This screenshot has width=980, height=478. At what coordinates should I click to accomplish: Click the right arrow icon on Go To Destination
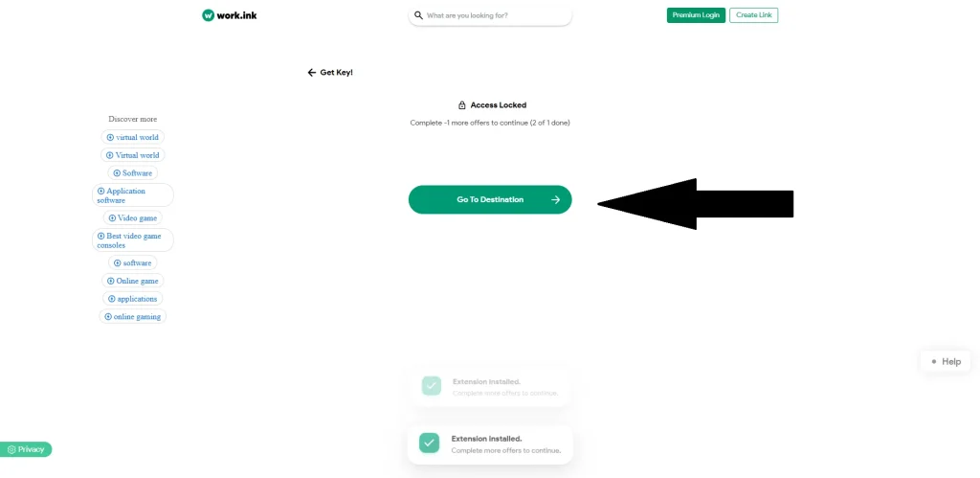(x=555, y=200)
